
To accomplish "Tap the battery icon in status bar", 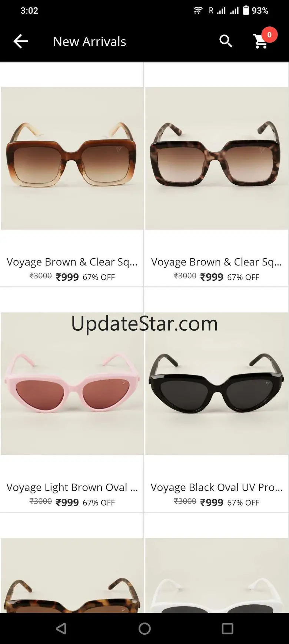I will (x=246, y=10).
